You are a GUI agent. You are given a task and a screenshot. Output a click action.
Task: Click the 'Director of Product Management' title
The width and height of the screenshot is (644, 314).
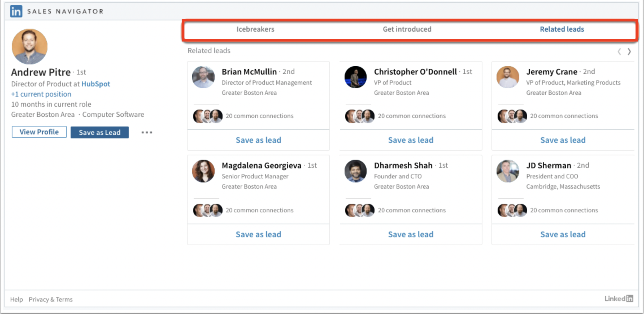(x=267, y=82)
